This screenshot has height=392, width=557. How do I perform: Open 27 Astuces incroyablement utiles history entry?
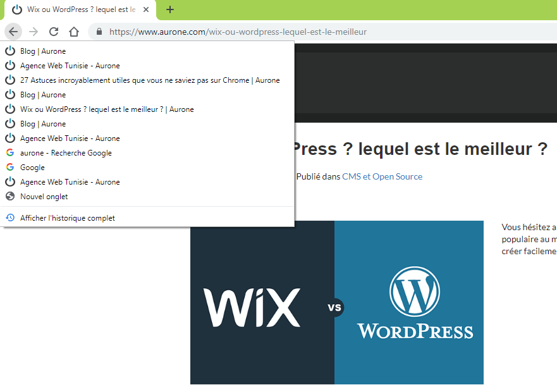(x=147, y=80)
